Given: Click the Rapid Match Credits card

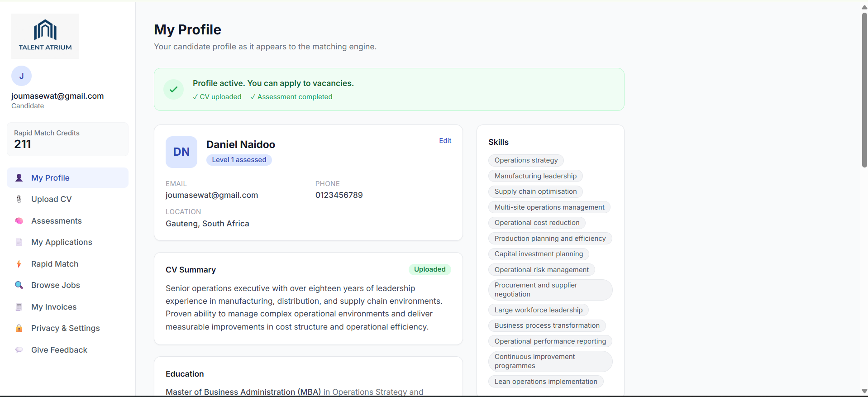Looking at the screenshot, I should pyautogui.click(x=67, y=139).
